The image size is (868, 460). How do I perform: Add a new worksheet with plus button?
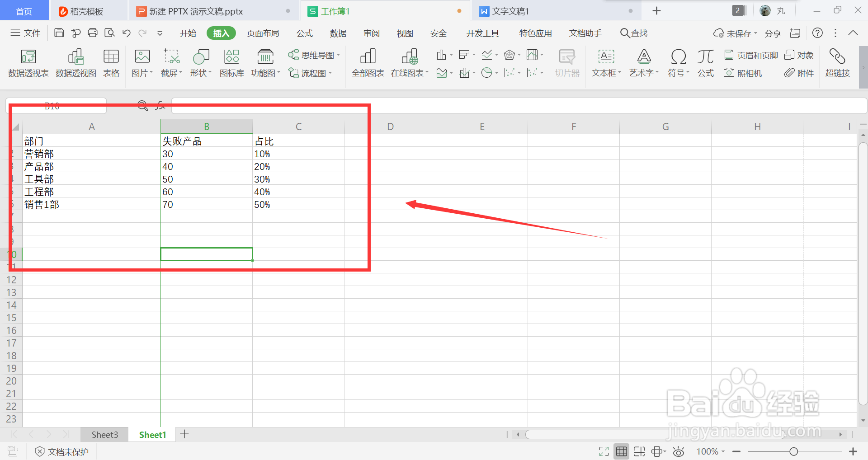tap(184, 435)
